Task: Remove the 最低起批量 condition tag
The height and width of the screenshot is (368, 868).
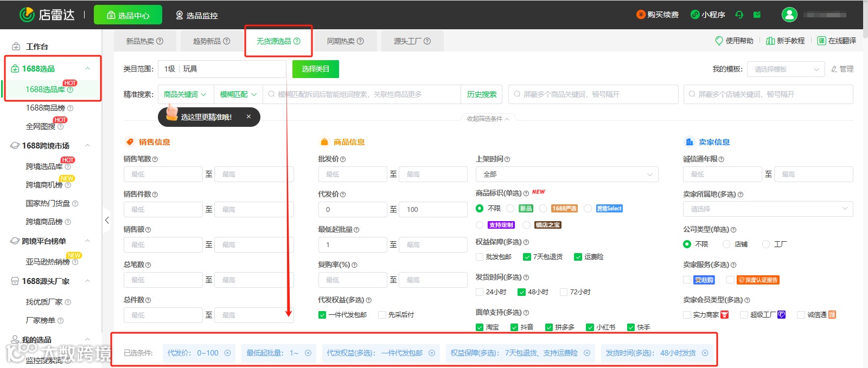Action: point(308,353)
